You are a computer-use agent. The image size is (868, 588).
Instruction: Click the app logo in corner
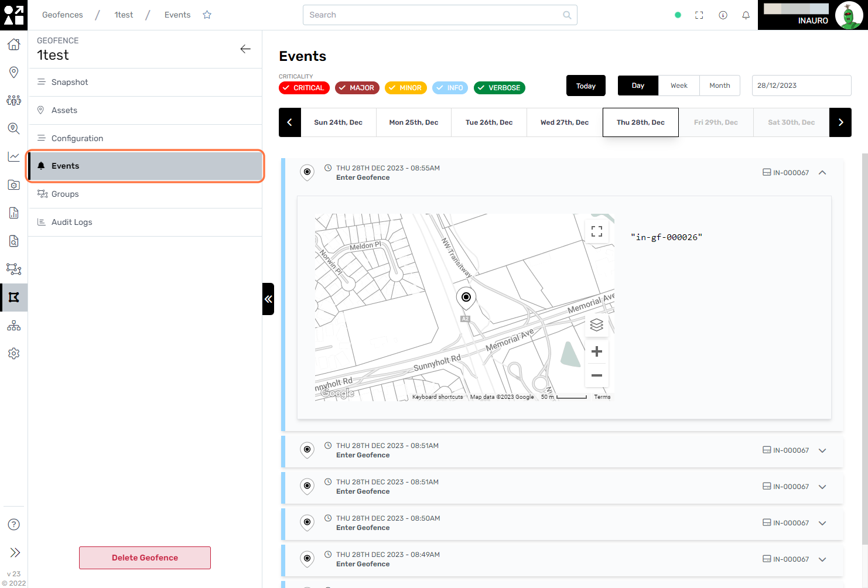[x=13, y=15]
